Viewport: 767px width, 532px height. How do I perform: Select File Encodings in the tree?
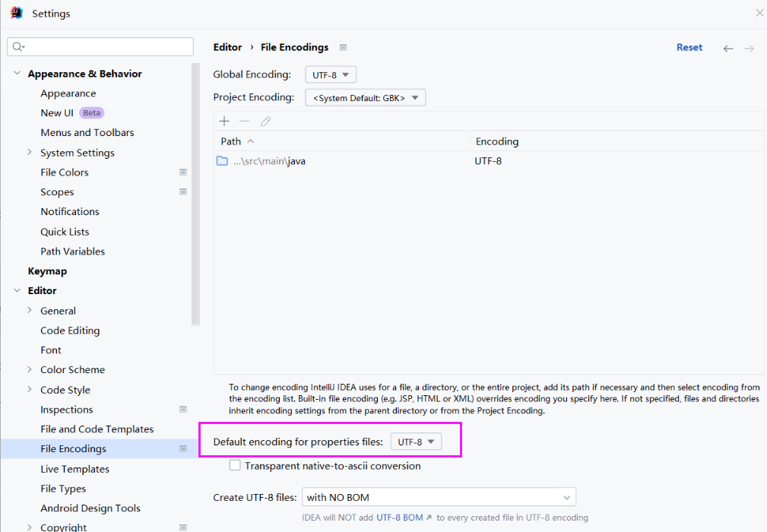tap(74, 449)
